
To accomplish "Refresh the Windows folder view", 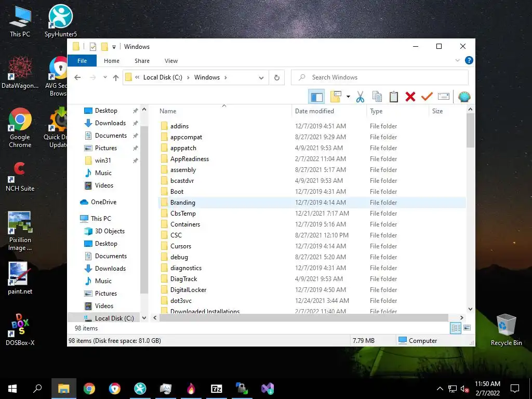I will [x=277, y=78].
